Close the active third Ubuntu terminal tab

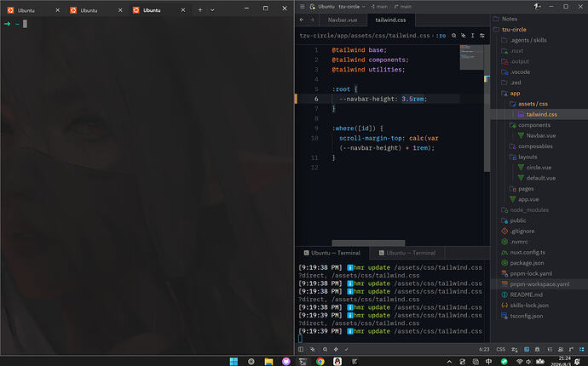(x=183, y=10)
